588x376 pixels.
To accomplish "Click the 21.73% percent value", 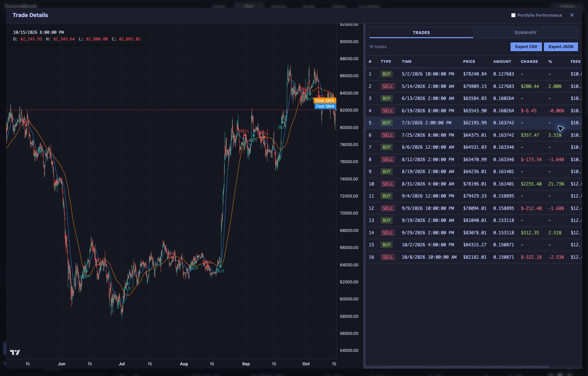I will point(556,184).
